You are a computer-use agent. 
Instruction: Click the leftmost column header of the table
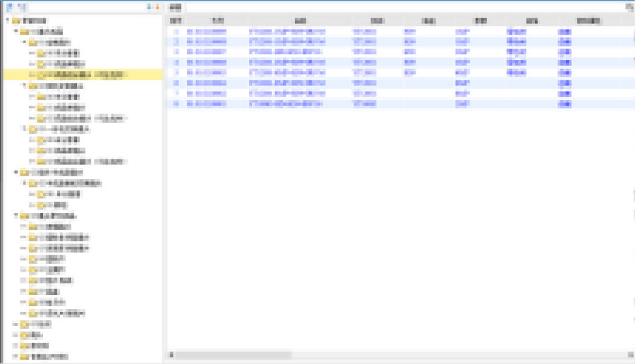[176, 20]
